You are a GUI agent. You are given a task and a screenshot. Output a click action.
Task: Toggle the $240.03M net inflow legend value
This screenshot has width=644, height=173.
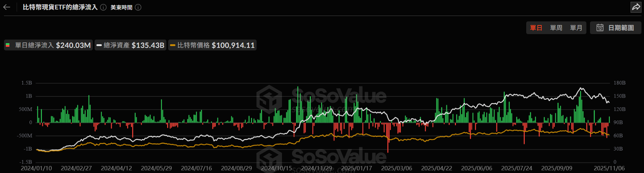coord(73,45)
